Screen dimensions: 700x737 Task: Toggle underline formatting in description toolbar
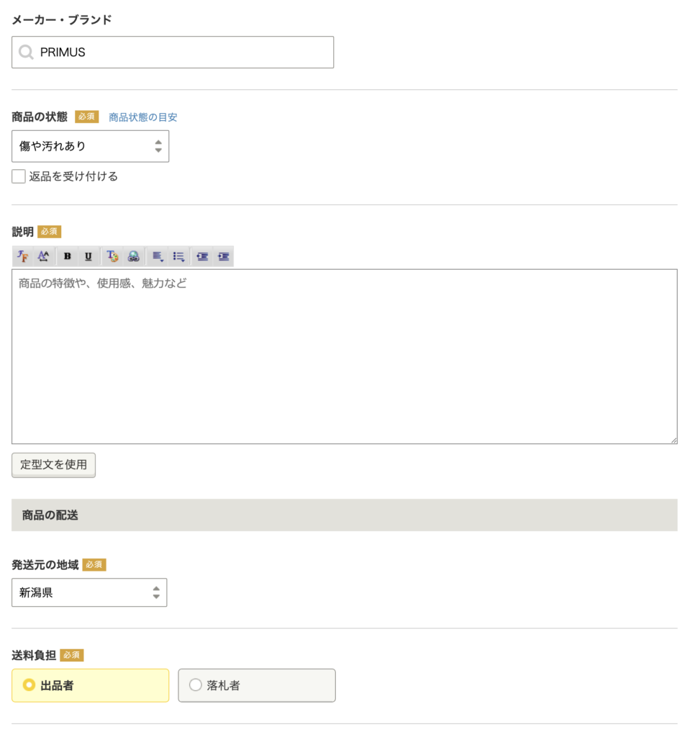pyautogui.click(x=88, y=256)
